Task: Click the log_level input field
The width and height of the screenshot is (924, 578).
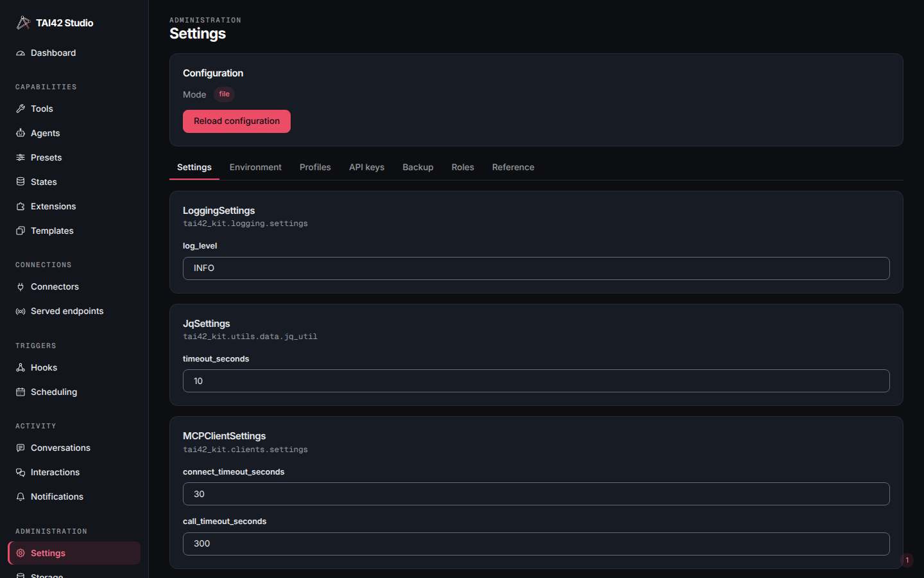Action: (x=536, y=268)
